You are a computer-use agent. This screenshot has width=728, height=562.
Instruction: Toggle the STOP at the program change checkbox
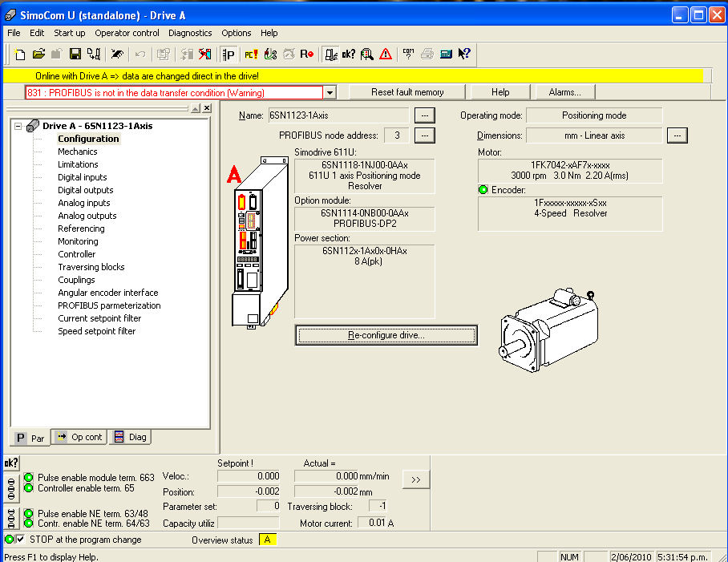coord(20,540)
